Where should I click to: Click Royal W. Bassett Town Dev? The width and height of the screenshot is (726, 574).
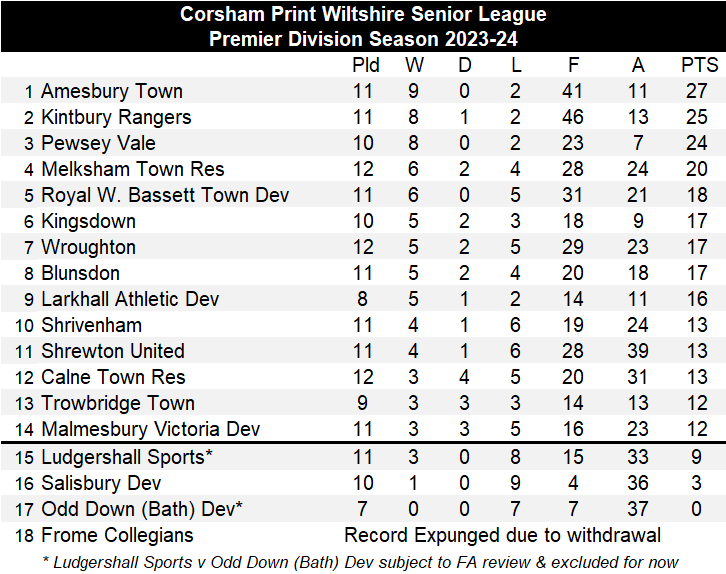(165, 195)
